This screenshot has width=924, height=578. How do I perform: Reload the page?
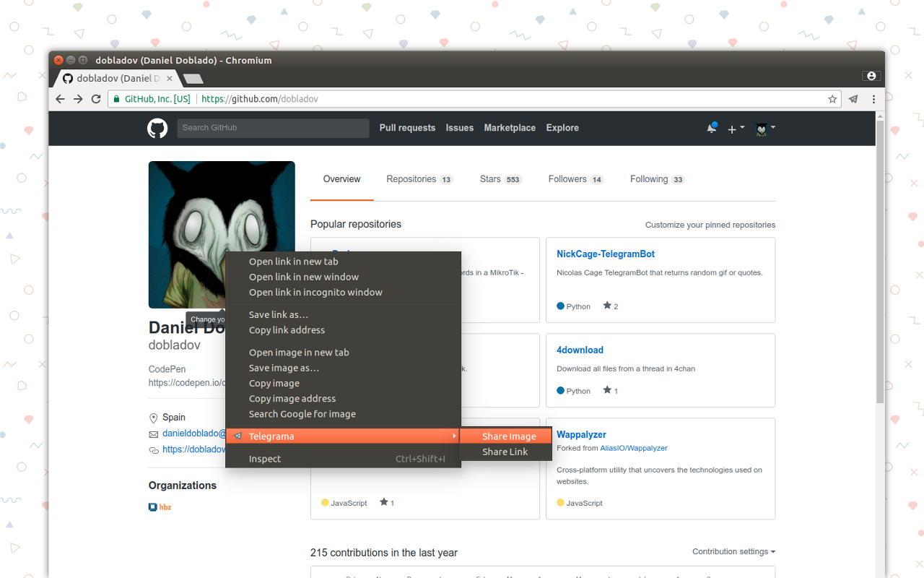pos(96,99)
